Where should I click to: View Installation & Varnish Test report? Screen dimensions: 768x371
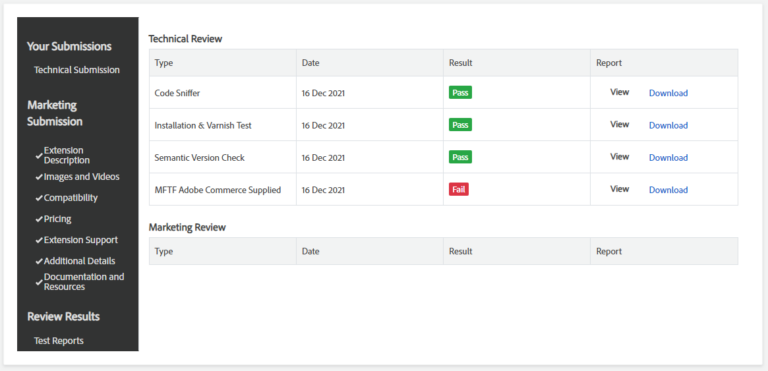tap(619, 124)
